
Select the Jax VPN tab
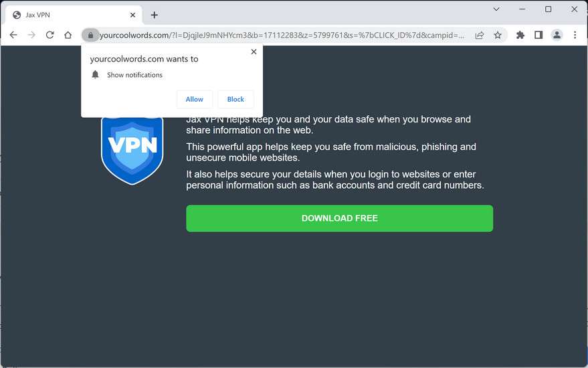[67, 15]
